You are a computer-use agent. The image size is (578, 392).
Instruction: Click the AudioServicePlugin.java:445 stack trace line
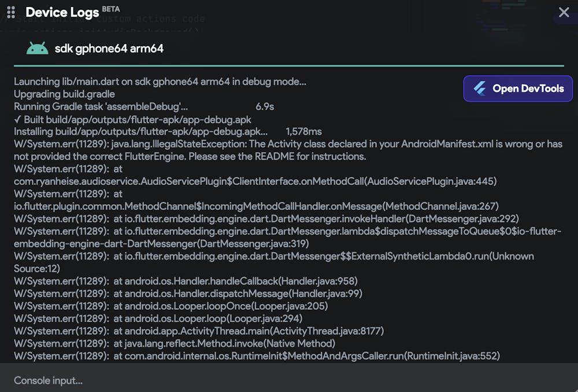click(255, 182)
